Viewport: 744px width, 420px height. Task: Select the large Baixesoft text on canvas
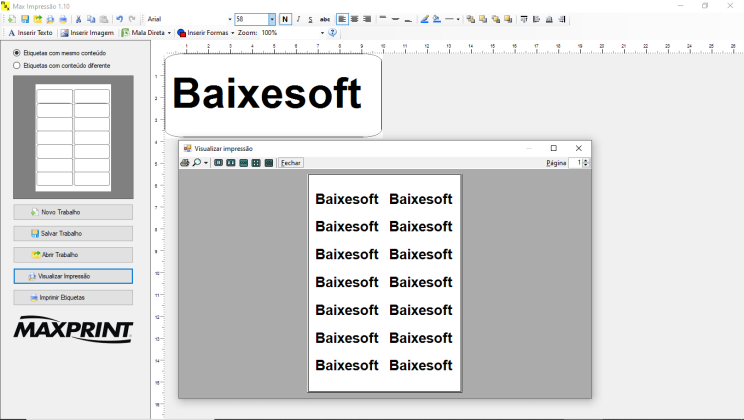pos(267,93)
